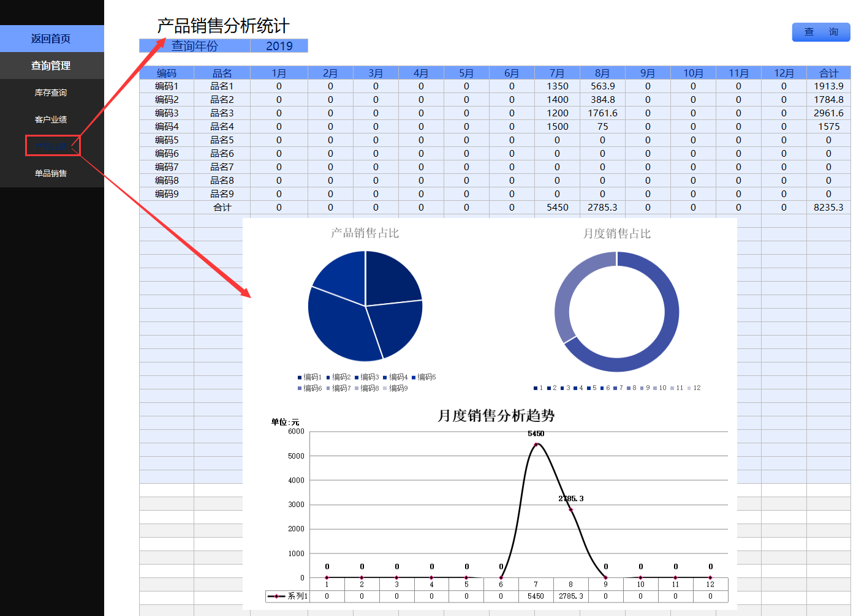Select 库存查询 from the sidebar menu
Viewport: 856px width, 616px height.
pyautogui.click(x=51, y=92)
